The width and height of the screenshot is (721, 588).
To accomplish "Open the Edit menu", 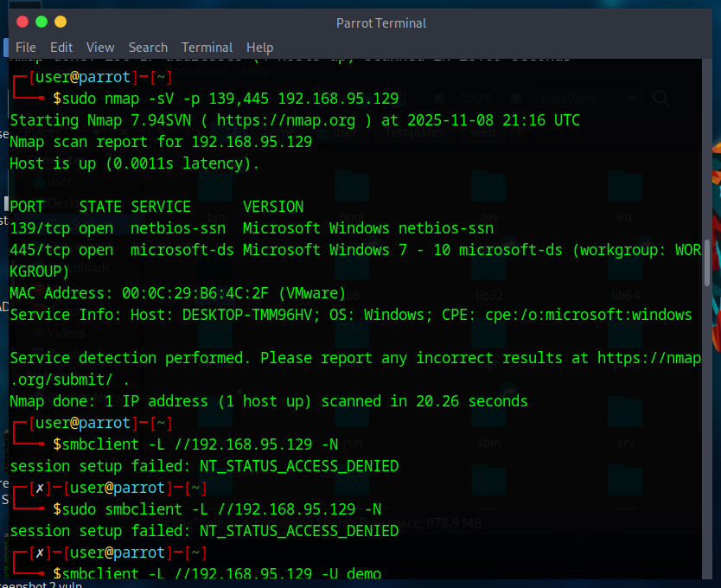I will coord(61,48).
